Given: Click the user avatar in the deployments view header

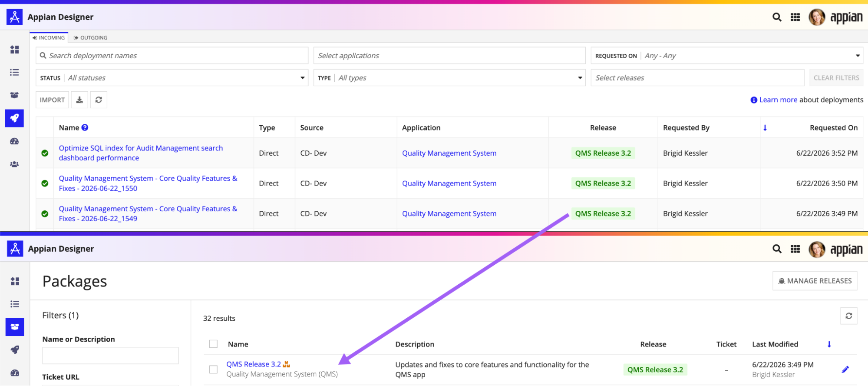Looking at the screenshot, I should pyautogui.click(x=816, y=17).
